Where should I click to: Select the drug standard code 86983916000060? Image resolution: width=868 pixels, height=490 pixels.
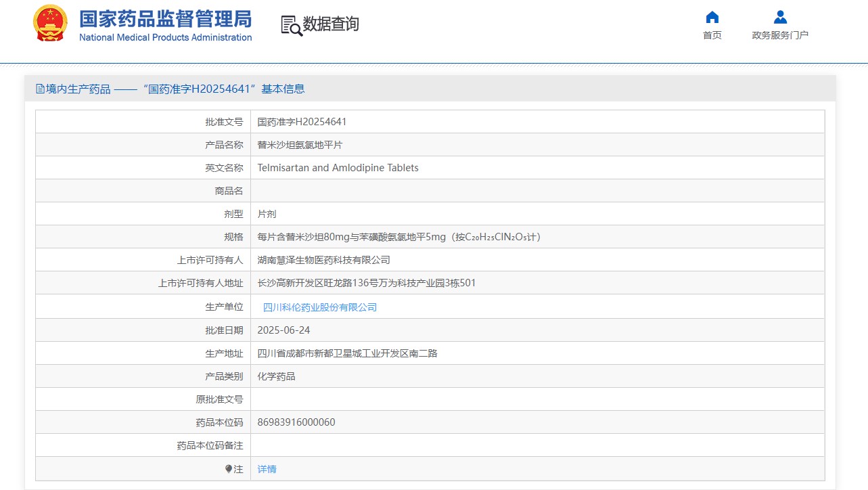tap(296, 422)
